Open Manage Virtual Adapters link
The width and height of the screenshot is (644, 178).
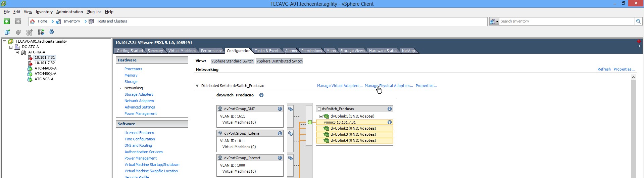tap(340, 86)
